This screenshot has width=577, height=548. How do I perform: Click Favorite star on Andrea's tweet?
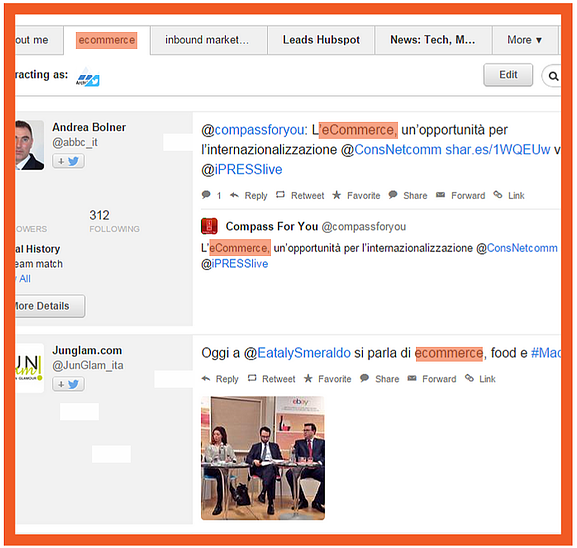[x=336, y=195]
